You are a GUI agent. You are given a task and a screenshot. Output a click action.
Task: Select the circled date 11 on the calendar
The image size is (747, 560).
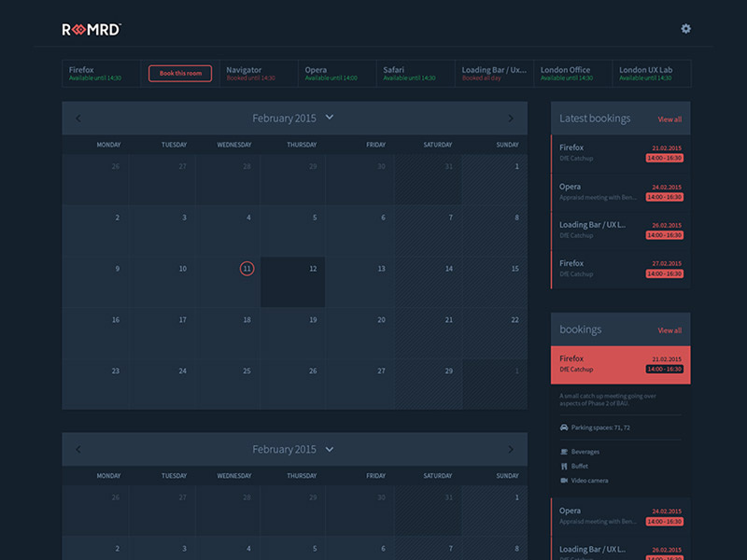247,268
